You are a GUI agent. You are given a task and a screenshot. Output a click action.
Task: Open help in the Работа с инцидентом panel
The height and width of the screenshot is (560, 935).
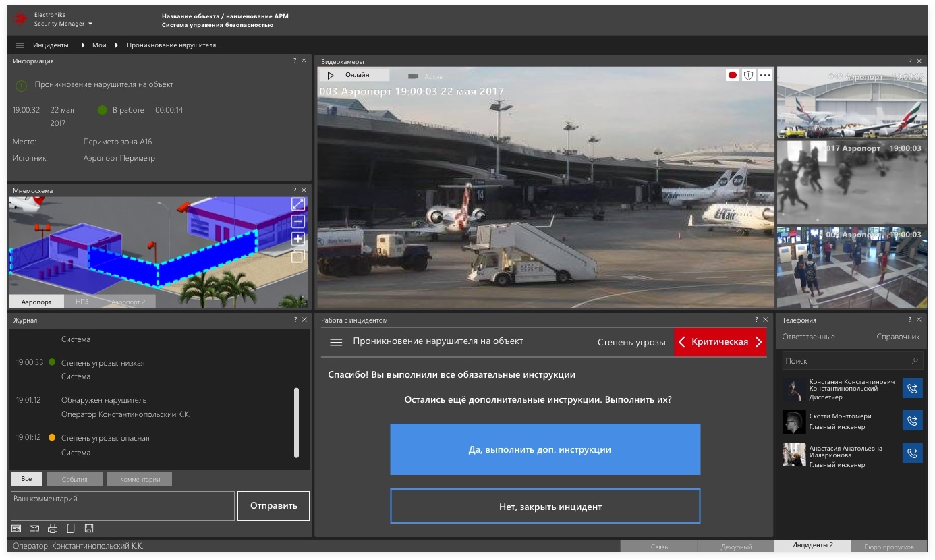(x=756, y=320)
